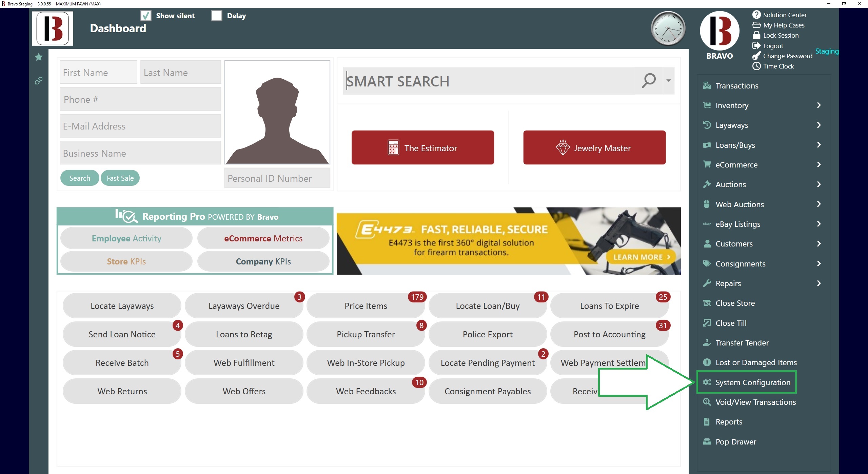Click the Logout arrow icon
This screenshot has height=474, width=868.
(x=756, y=45)
